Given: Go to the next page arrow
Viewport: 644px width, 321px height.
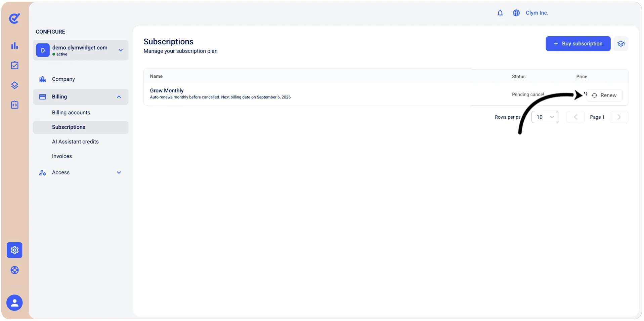Looking at the screenshot, I should pyautogui.click(x=619, y=117).
